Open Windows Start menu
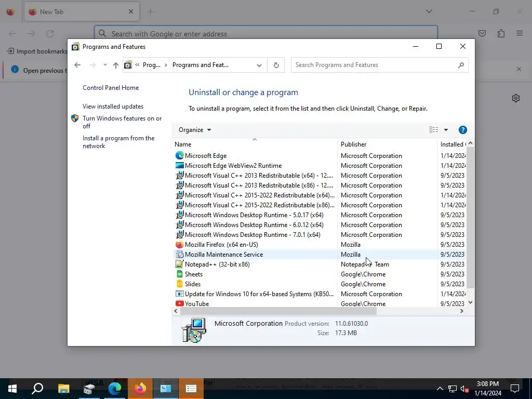The width and height of the screenshot is (532, 399). click(12, 389)
